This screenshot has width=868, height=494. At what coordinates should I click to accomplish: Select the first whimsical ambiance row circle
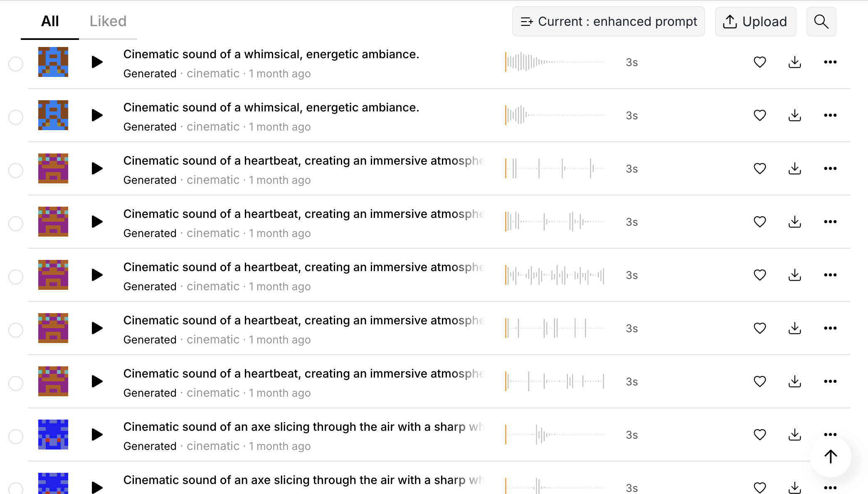coord(16,64)
